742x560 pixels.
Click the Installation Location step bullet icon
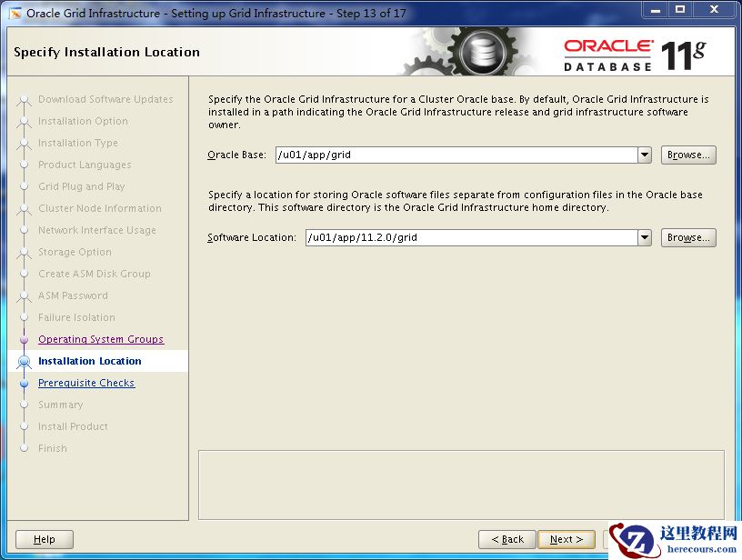[25, 361]
